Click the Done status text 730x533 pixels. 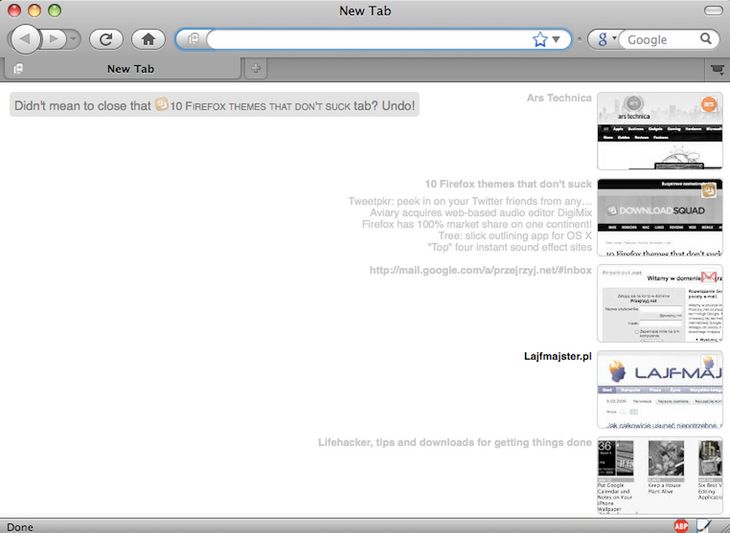(20, 527)
